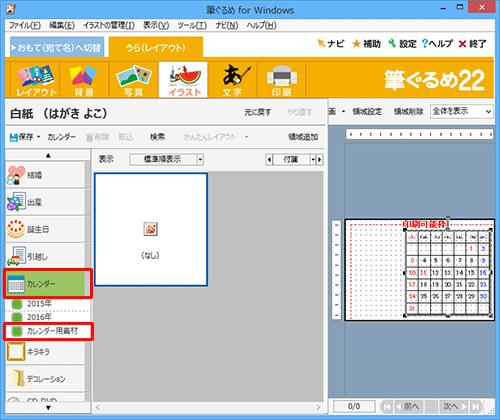The width and height of the screenshot is (500, 420).
Task: Select the デコレーション category
Action: point(45,379)
